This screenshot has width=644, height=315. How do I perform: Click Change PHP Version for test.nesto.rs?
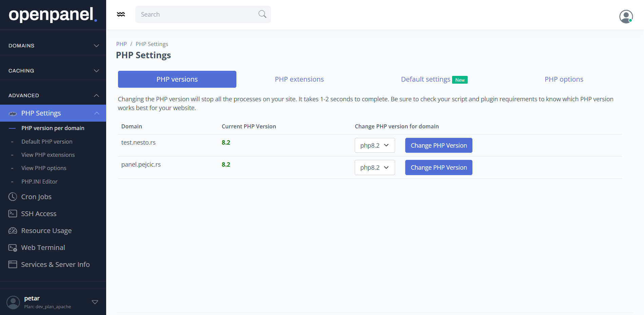point(438,145)
